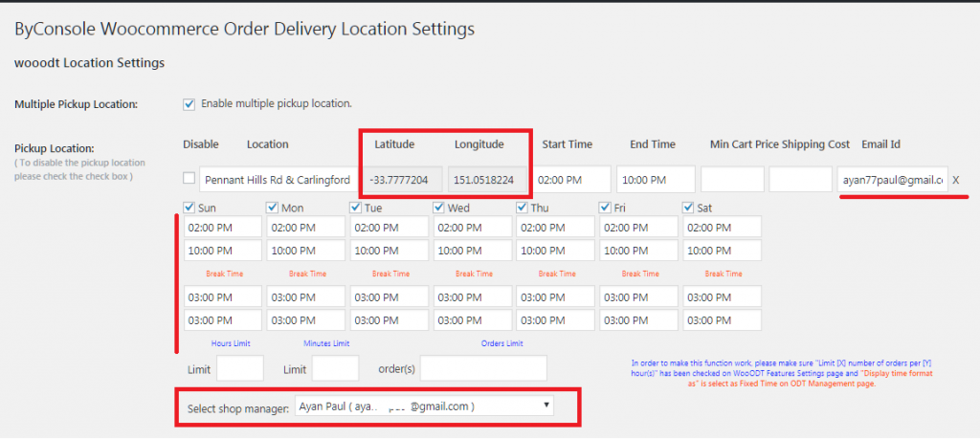Viewport: 980px width, 439px height.
Task: Uncheck the Wed day checkbox
Action: pos(438,208)
